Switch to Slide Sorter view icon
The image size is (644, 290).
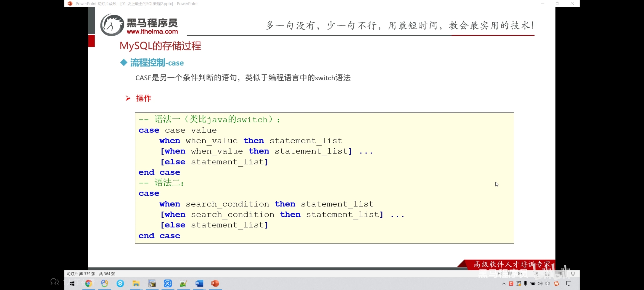pos(547,273)
